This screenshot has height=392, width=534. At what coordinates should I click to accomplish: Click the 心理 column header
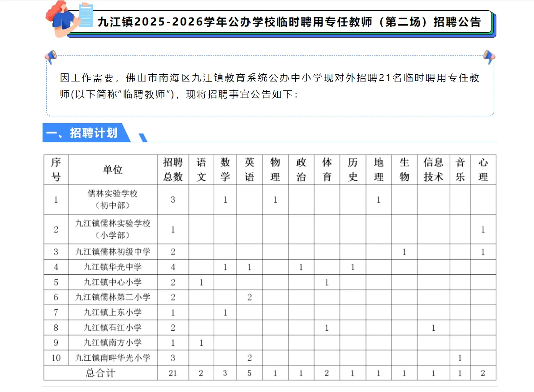[483, 170]
